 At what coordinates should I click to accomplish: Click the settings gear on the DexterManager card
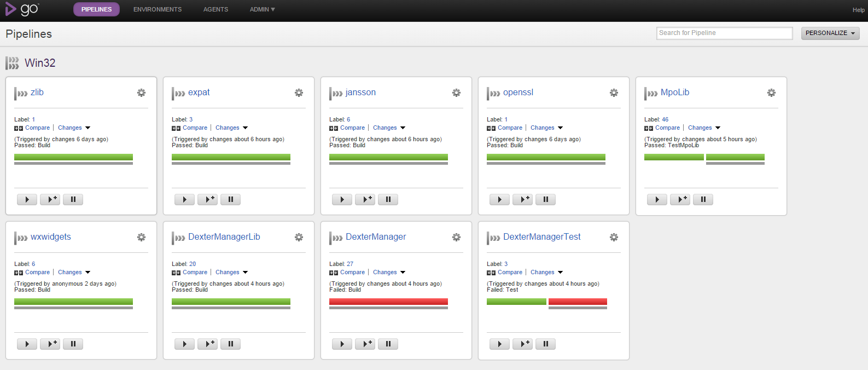(456, 238)
